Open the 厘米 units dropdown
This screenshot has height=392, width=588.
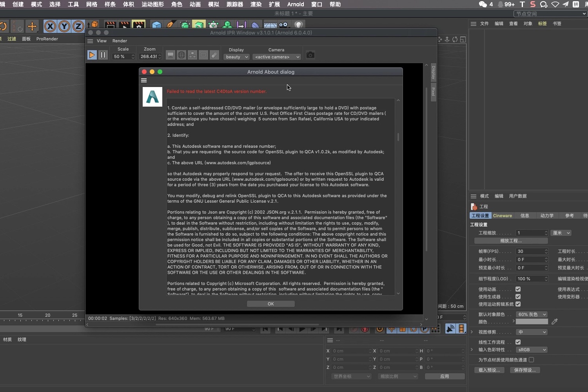pyautogui.click(x=561, y=233)
